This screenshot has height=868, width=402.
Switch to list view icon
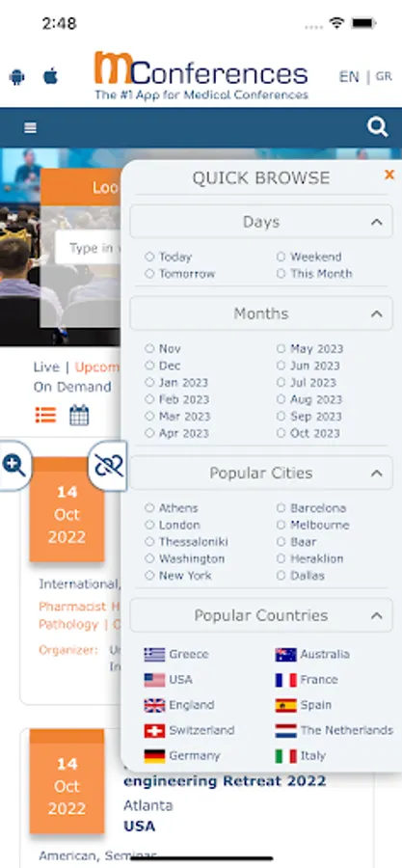pos(45,415)
